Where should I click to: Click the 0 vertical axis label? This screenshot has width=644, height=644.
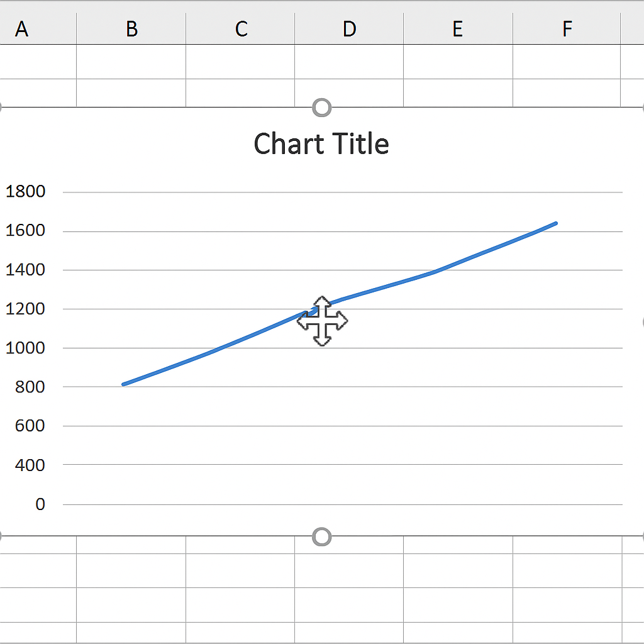click(40, 504)
